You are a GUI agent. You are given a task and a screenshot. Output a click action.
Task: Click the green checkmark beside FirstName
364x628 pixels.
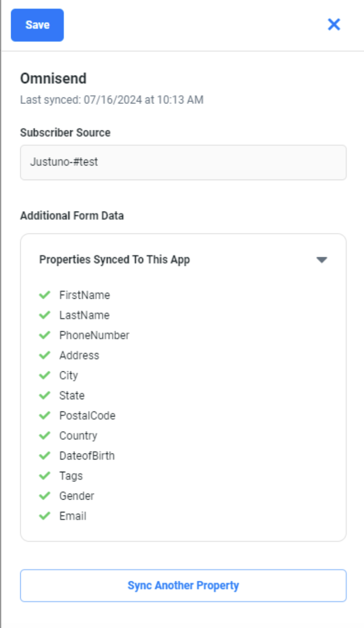(45, 295)
